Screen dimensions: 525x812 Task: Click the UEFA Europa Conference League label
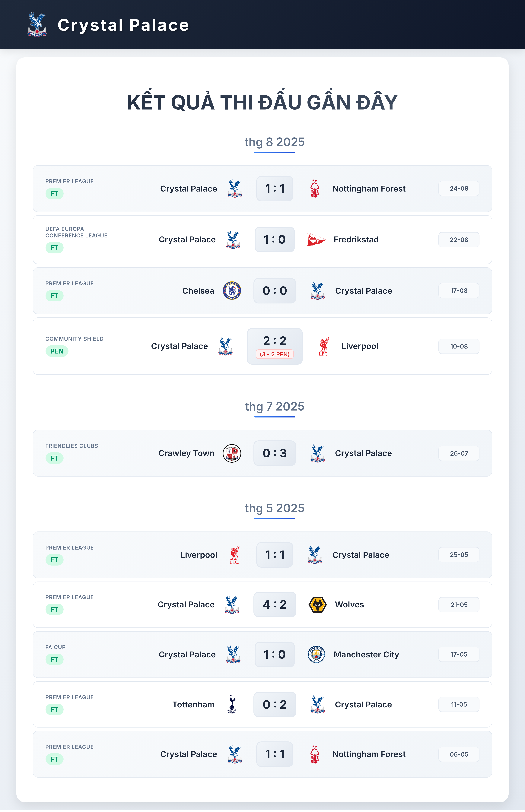[76, 232]
